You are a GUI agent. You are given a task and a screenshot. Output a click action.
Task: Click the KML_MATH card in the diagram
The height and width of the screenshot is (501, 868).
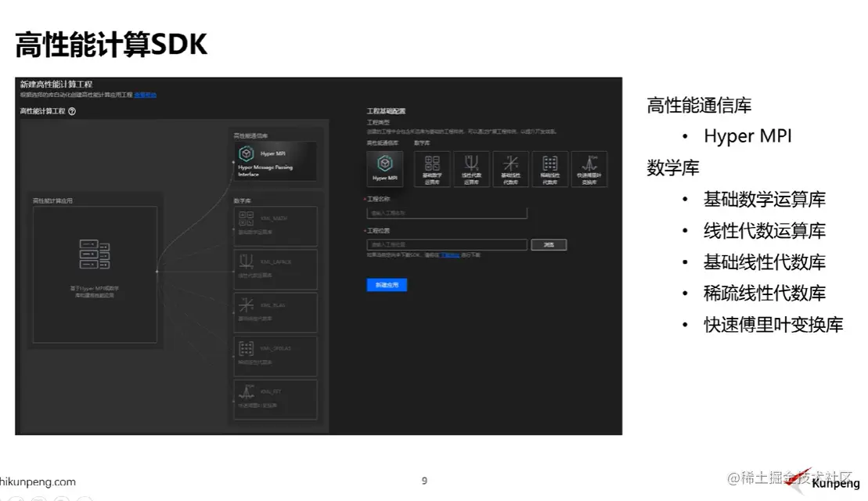coord(276,226)
